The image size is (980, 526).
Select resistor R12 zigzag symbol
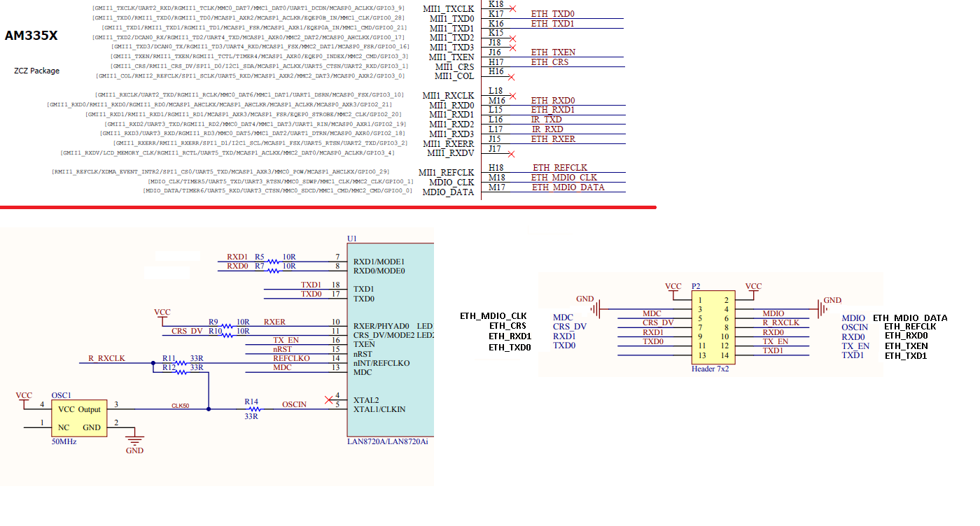(181, 371)
